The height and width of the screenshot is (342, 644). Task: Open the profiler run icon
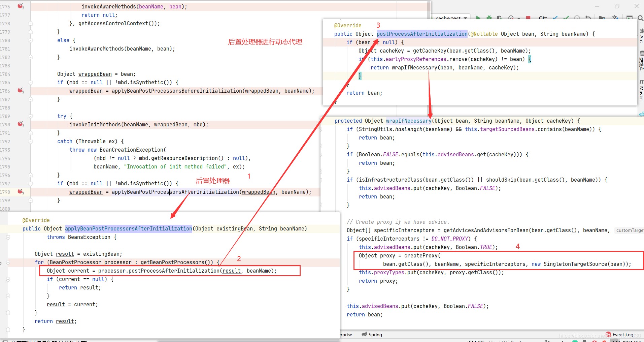511,18
